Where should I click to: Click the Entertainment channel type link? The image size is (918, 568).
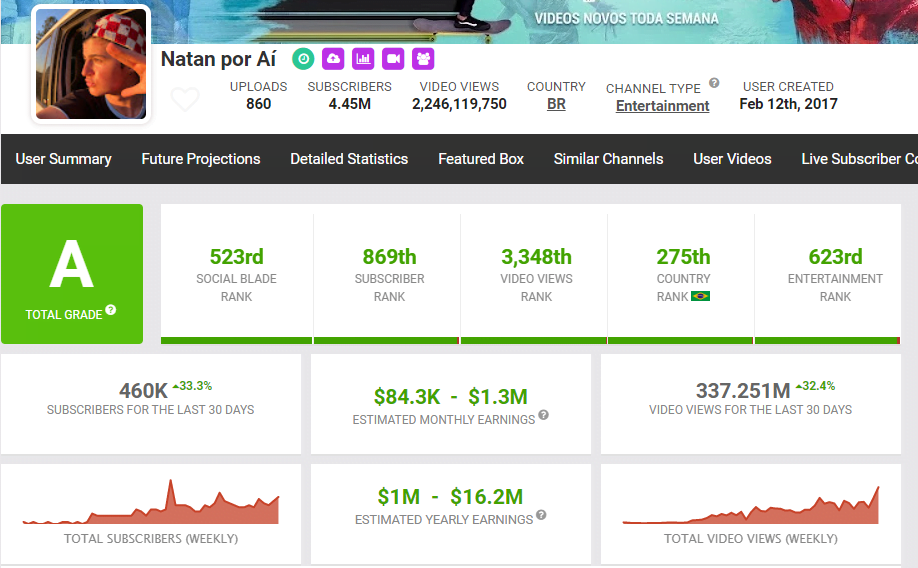pos(662,106)
